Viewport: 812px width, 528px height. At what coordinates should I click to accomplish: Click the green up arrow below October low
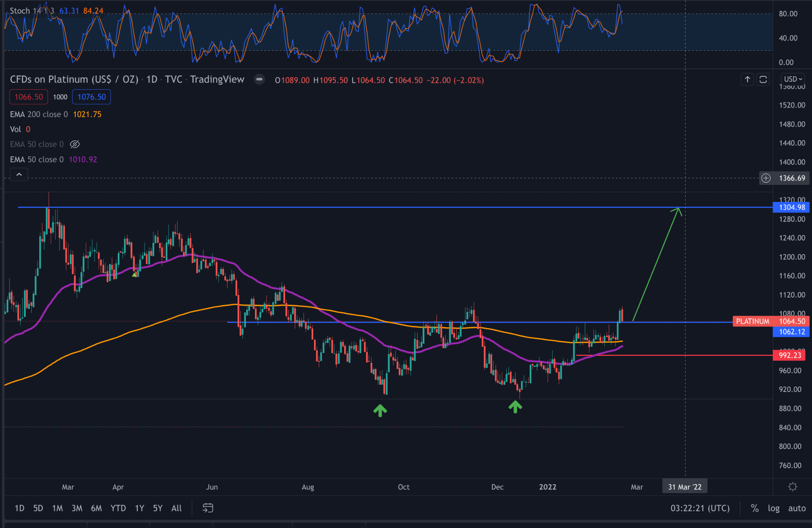(380, 411)
